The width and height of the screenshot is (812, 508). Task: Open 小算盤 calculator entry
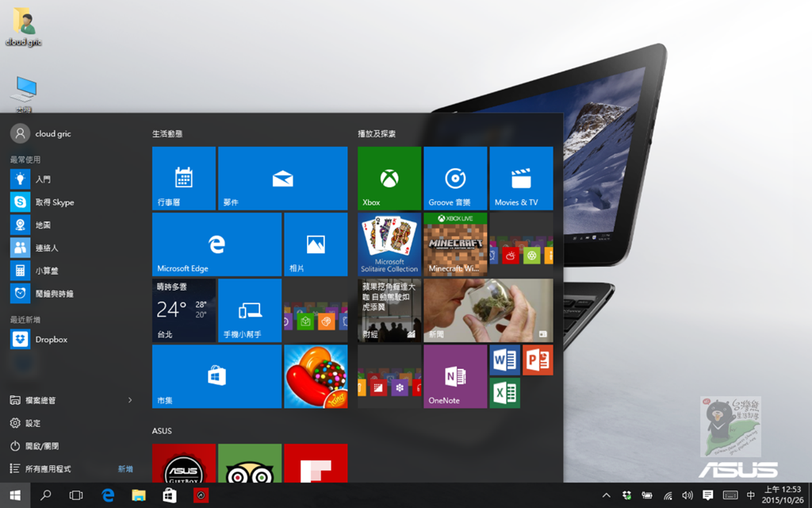(x=72, y=271)
